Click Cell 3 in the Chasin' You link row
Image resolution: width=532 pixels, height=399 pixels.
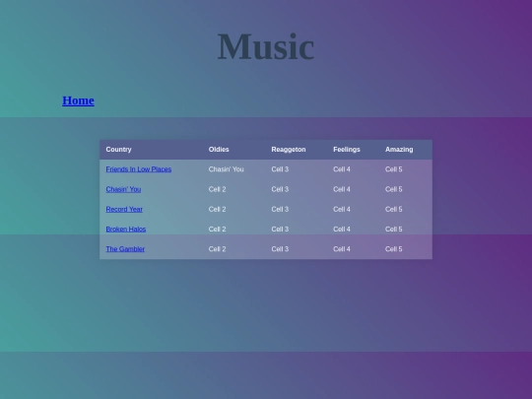click(x=280, y=189)
